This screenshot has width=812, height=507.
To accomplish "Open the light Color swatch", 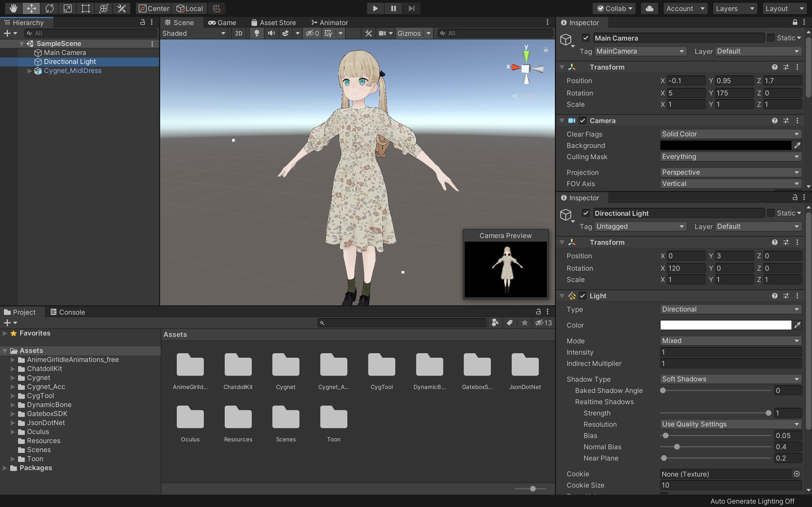I will tap(725, 324).
